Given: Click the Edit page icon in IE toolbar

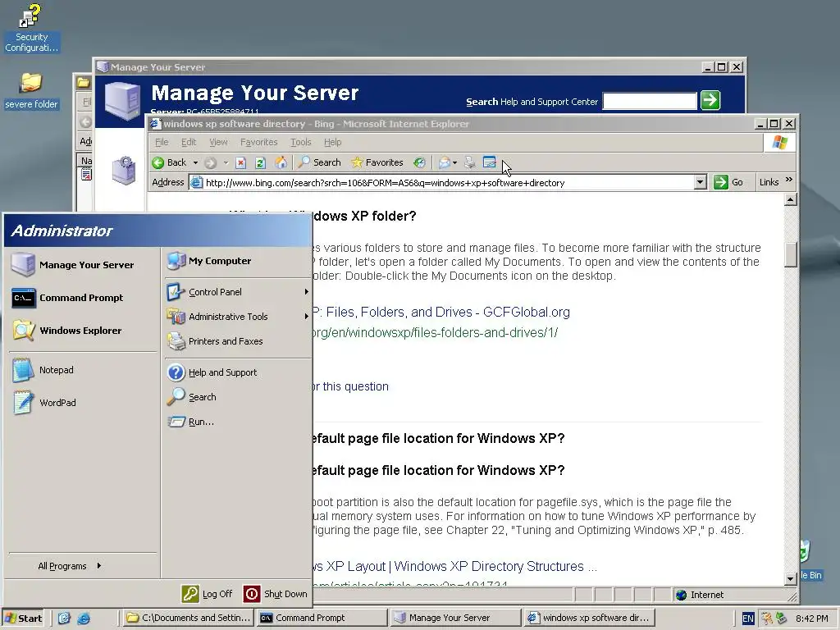Looking at the screenshot, I should coord(489,162).
